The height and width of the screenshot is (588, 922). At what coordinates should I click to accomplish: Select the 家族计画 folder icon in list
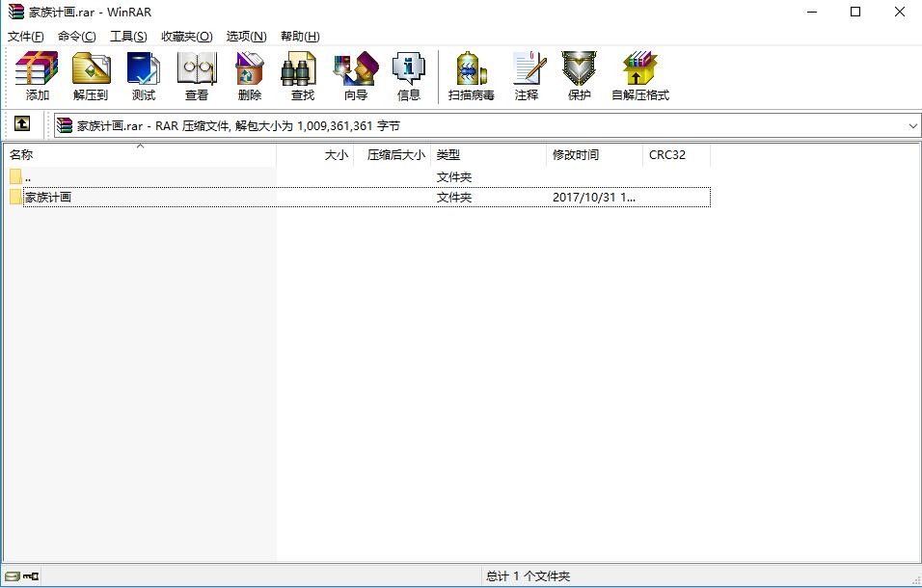(15, 197)
